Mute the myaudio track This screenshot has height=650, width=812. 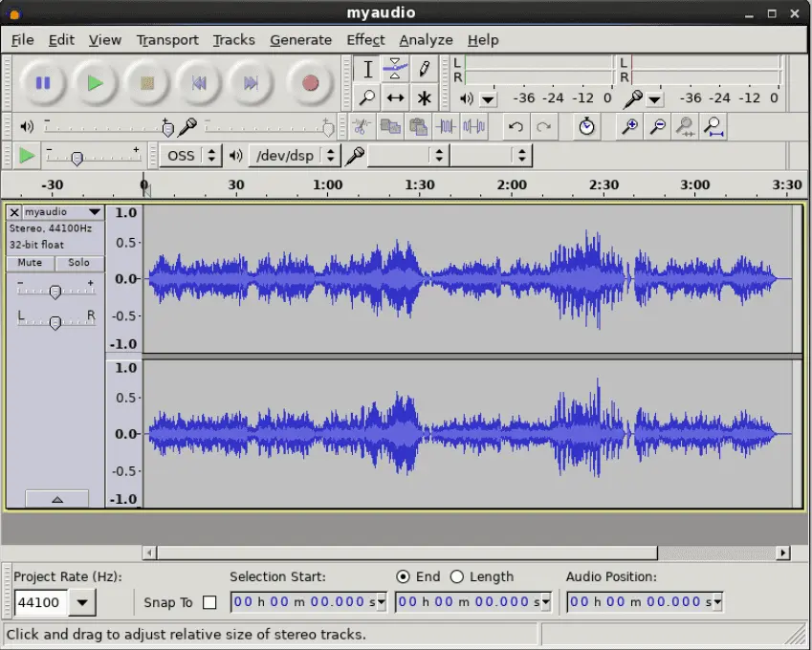pyautogui.click(x=29, y=263)
